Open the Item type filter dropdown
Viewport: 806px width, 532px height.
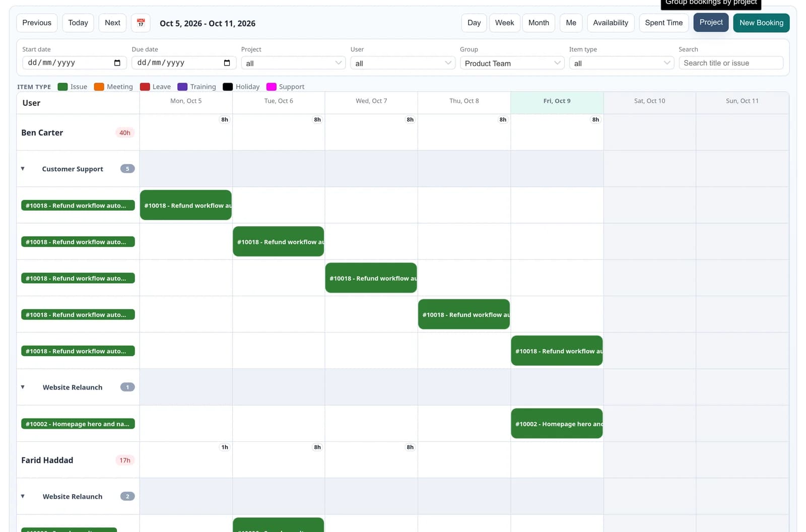coord(621,63)
